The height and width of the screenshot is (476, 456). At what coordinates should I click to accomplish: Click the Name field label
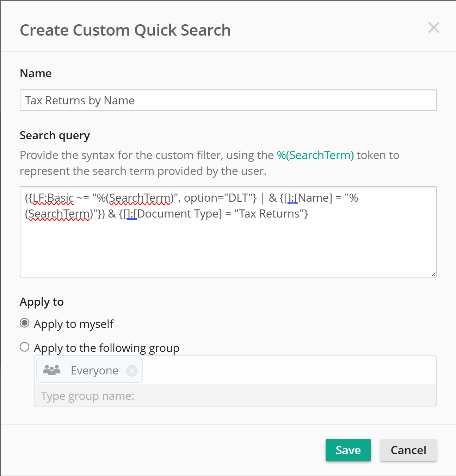point(36,73)
